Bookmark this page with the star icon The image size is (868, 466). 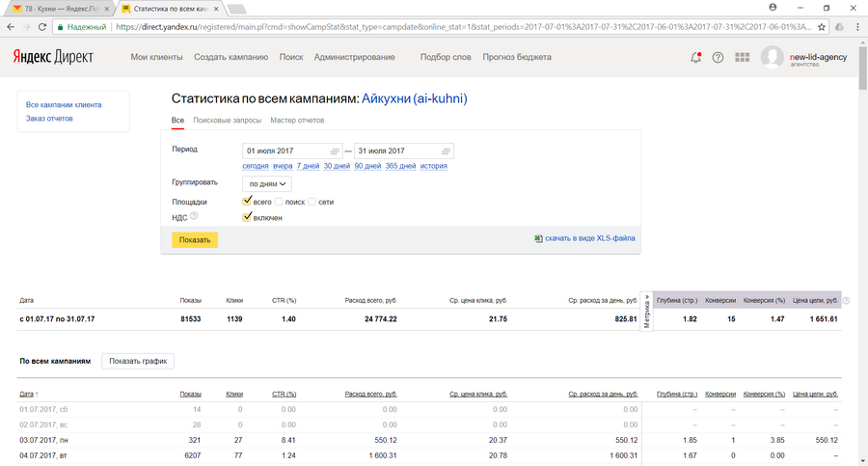click(x=822, y=27)
